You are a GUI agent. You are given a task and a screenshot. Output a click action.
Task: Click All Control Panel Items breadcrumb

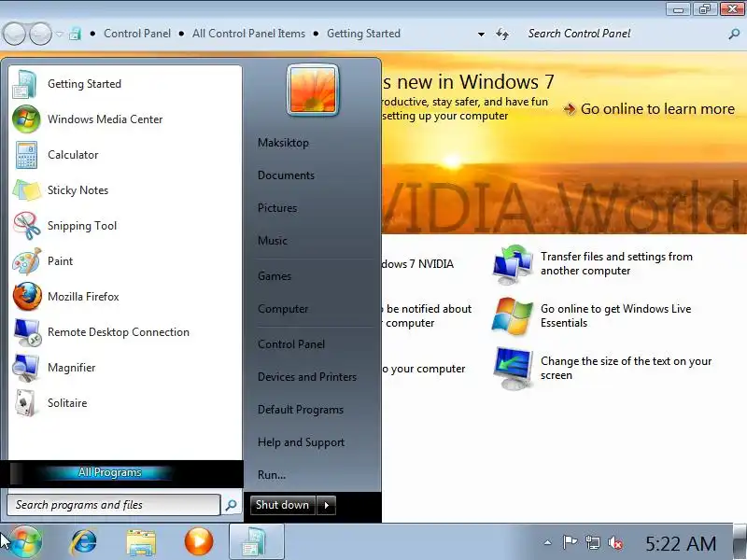(x=248, y=34)
